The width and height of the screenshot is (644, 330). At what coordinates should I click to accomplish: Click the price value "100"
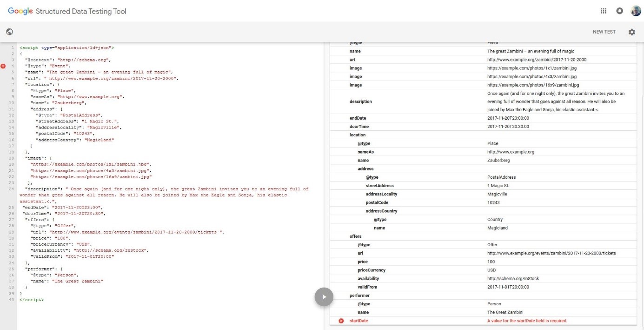click(491, 262)
